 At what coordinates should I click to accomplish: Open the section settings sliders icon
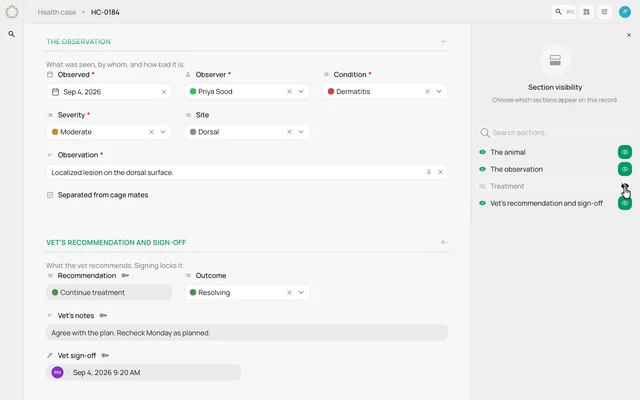[604, 12]
